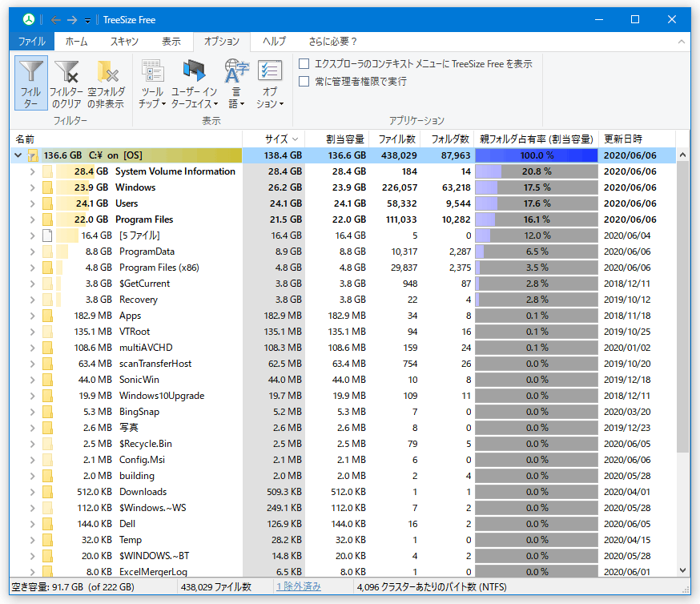Click the drive icon of C:\ root
Viewport: 700px width, 604px height.
tap(33, 155)
